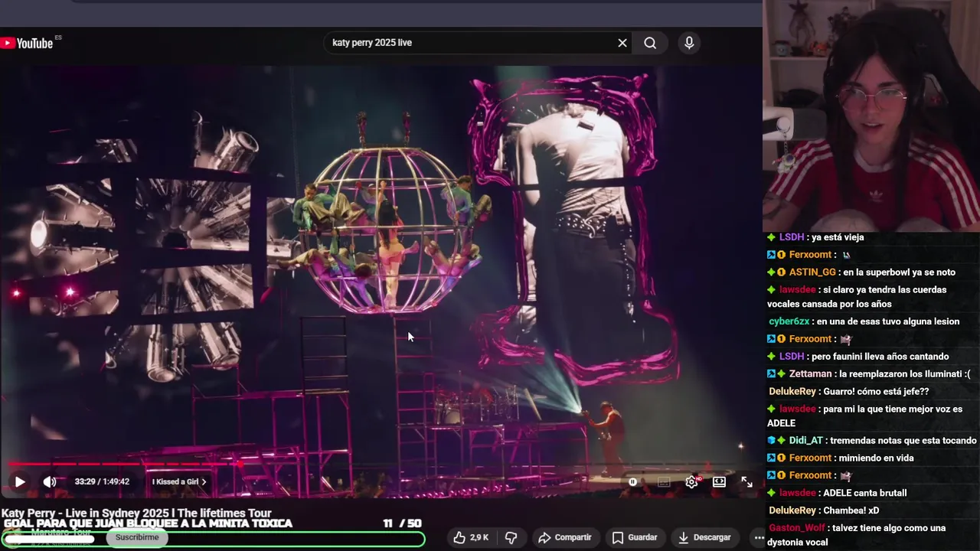980x551 pixels.
Task: Clear the search box text
Action: click(x=622, y=43)
